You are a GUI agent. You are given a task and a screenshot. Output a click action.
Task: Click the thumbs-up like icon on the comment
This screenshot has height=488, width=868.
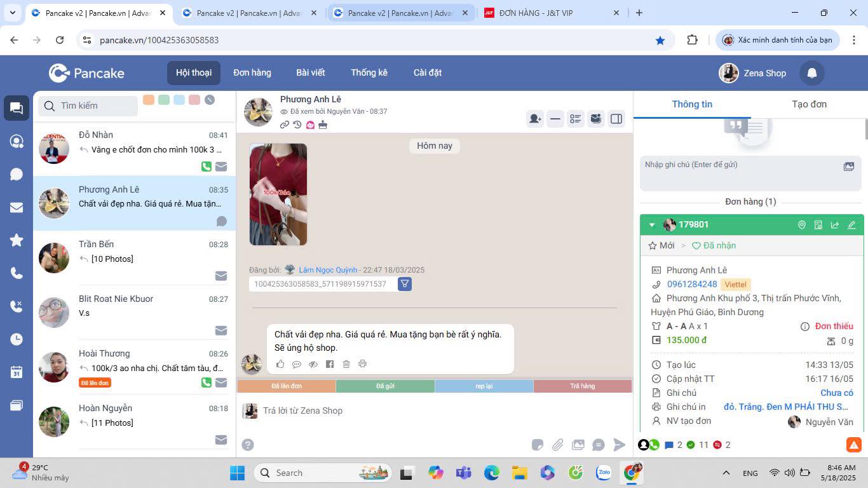click(x=280, y=364)
